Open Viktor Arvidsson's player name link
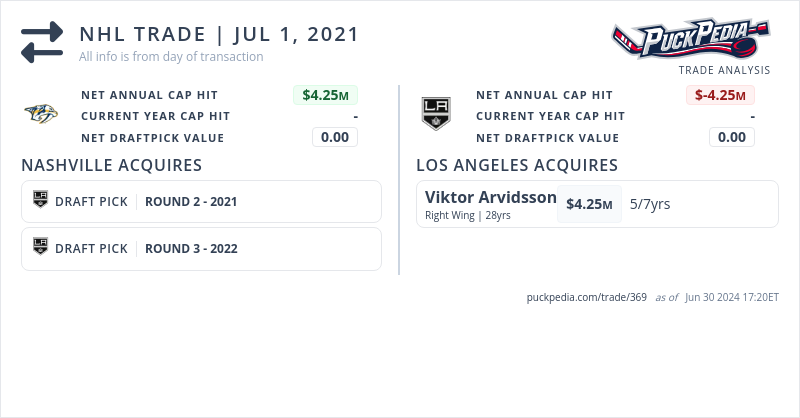 pyautogui.click(x=490, y=197)
